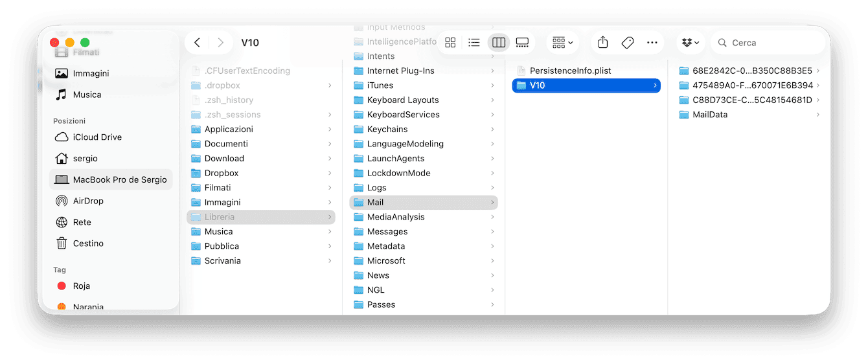Select Immagini in the sidebar

click(x=111, y=73)
